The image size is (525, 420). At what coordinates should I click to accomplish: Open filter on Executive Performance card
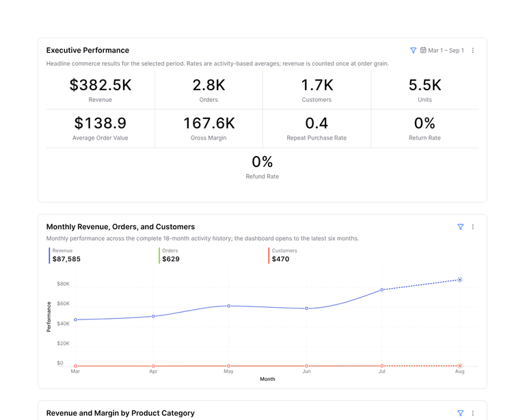pyautogui.click(x=413, y=50)
